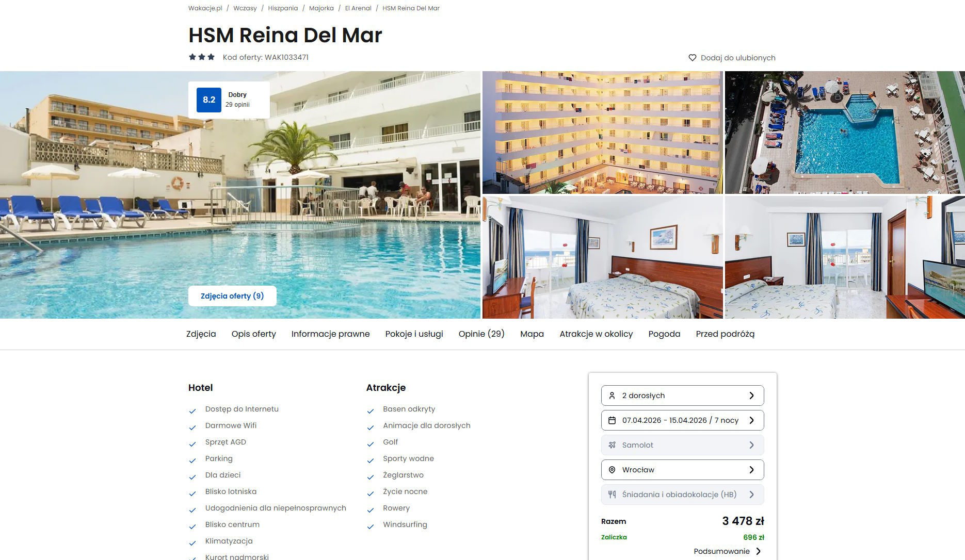Click the airplane icon next to Samolot
The image size is (965, 560).
(612, 445)
